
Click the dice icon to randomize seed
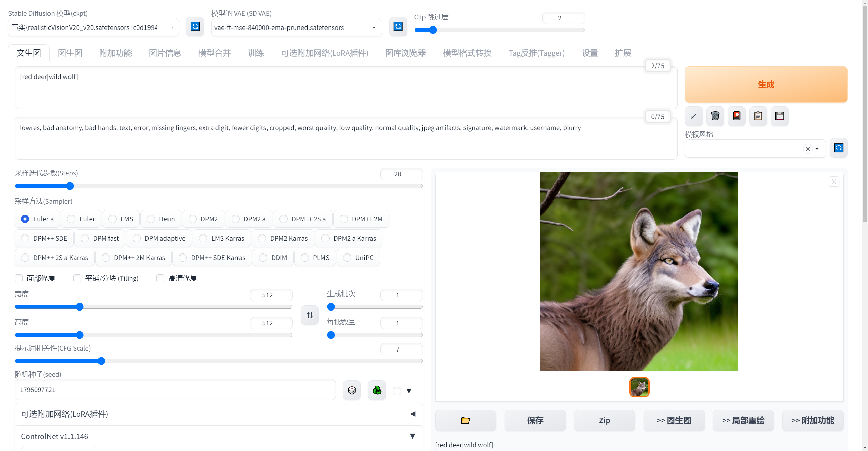352,390
